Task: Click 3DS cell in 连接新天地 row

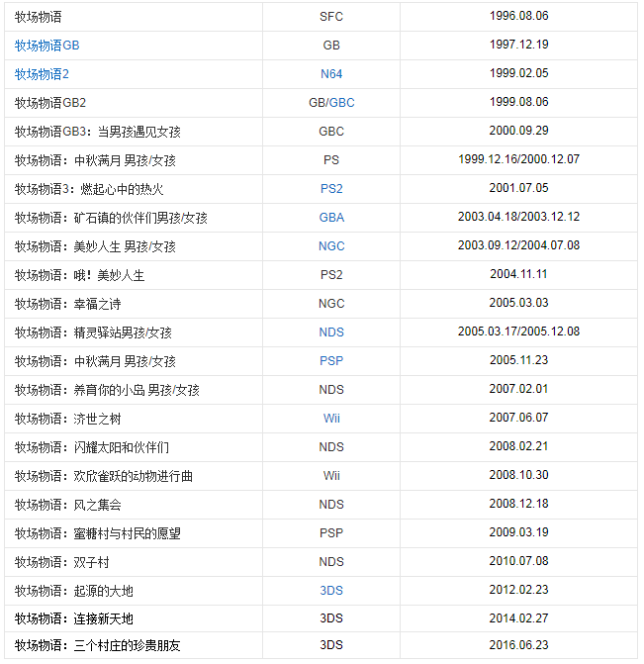Action: pyautogui.click(x=331, y=618)
